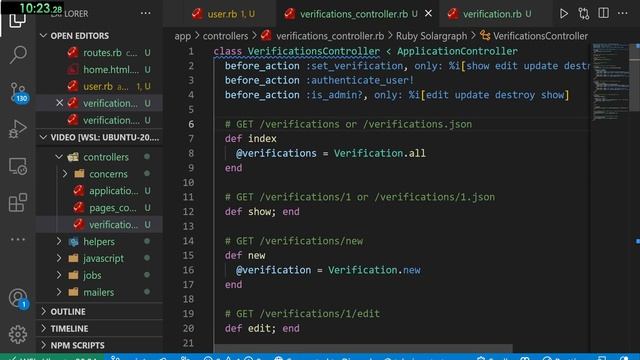Open the Manage settings gear

(18, 335)
